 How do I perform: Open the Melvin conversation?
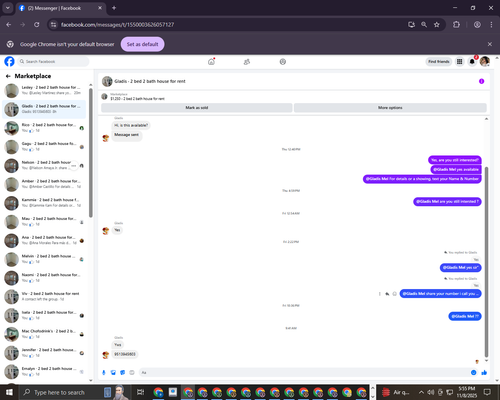tap(44, 259)
